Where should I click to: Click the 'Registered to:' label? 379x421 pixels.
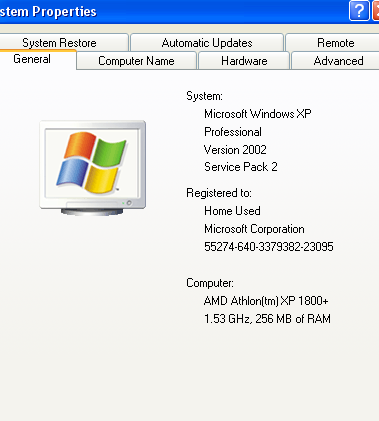click(x=219, y=193)
